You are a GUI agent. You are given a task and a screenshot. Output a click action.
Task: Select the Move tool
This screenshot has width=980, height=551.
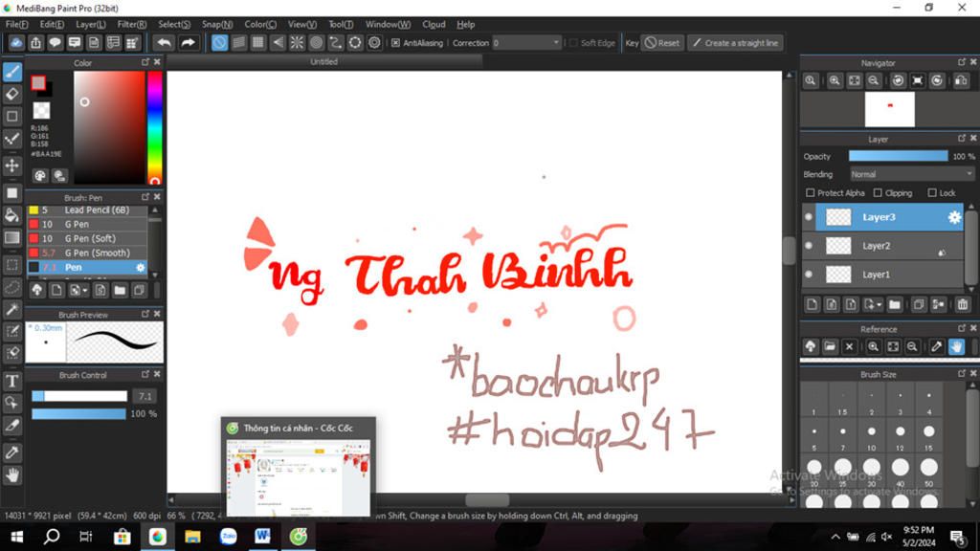[x=11, y=165]
